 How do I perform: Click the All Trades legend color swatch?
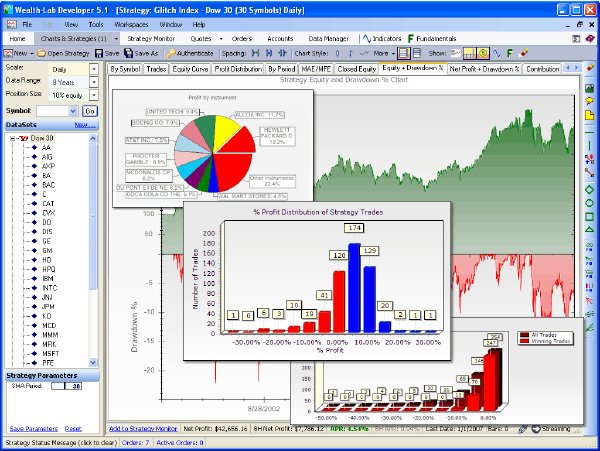pos(524,335)
